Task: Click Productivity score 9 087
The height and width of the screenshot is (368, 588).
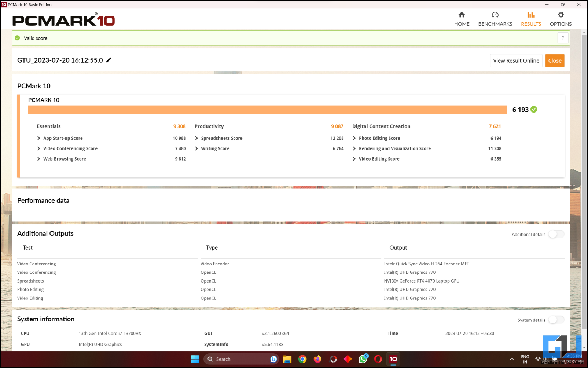Action: pyautogui.click(x=337, y=126)
